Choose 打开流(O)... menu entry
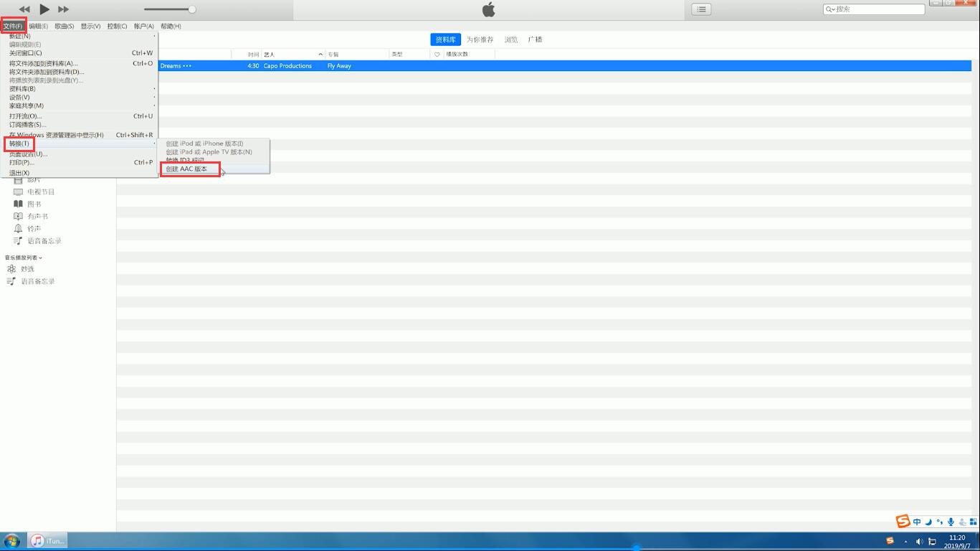The width and height of the screenshot is (980, 551). point(80,116)
